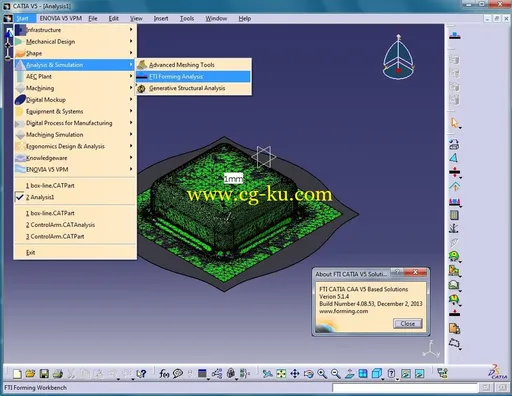This screenshot has height=396, width=512.
Task: Open the File menu
Action: [93, 18]
